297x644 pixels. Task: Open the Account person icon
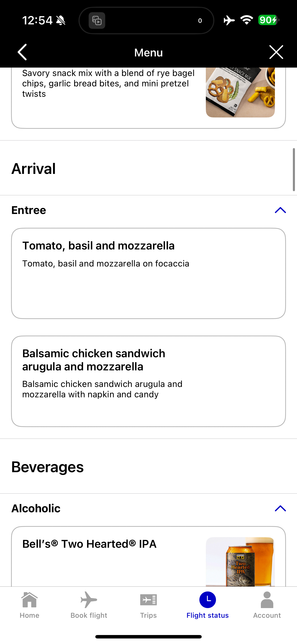pos(267,600)
